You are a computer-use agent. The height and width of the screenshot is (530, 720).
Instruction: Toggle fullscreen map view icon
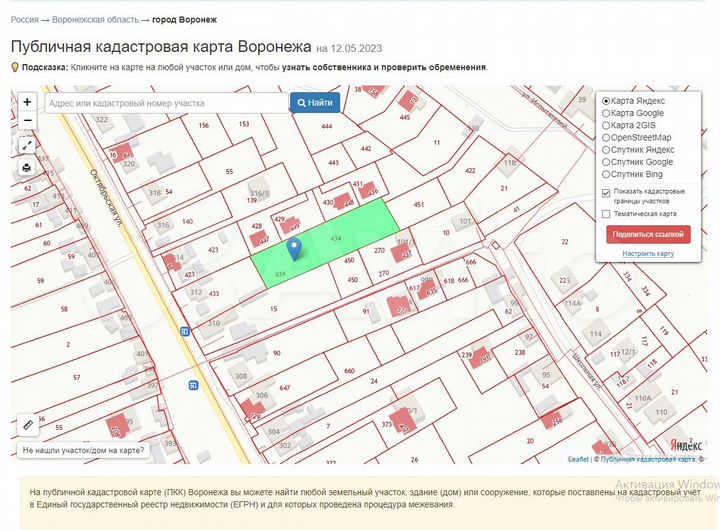pos(27,146)
